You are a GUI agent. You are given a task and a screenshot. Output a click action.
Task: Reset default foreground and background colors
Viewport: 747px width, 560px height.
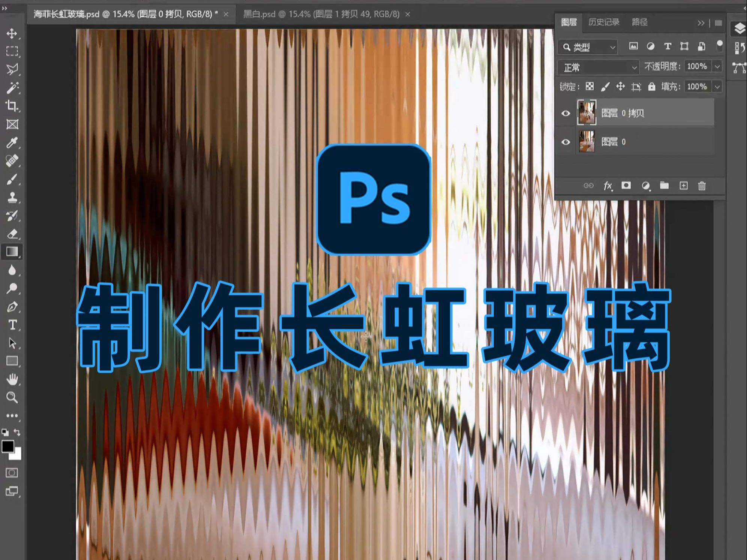point(5,432)
